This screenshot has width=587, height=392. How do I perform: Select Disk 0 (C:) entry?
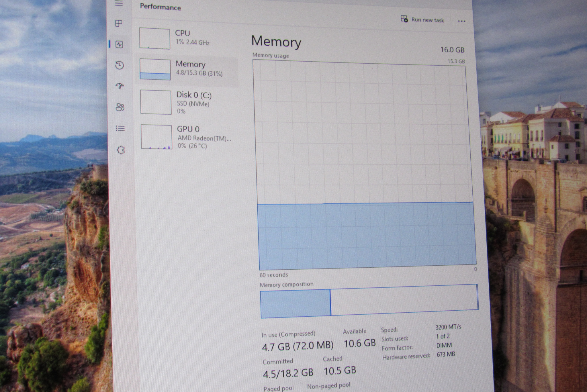click(x=194, y=102)
